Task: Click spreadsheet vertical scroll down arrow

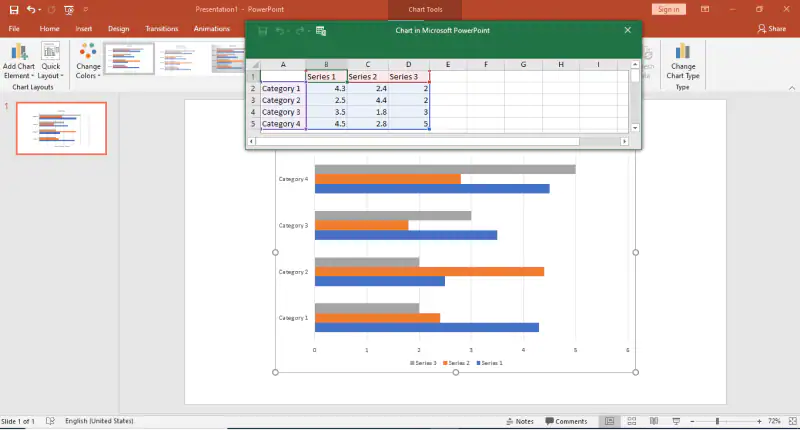Action: (x=635, y=128)
